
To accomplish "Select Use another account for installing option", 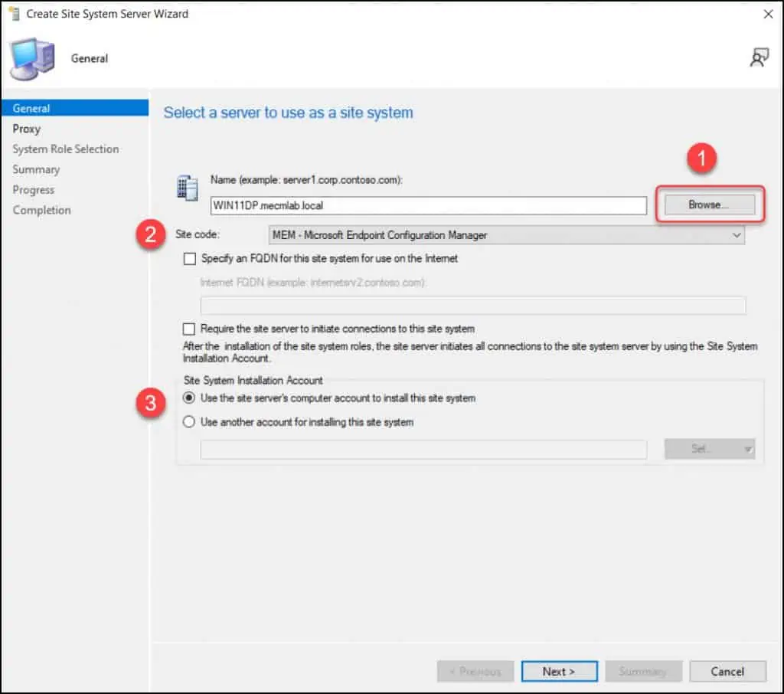I will click(189, 422).
